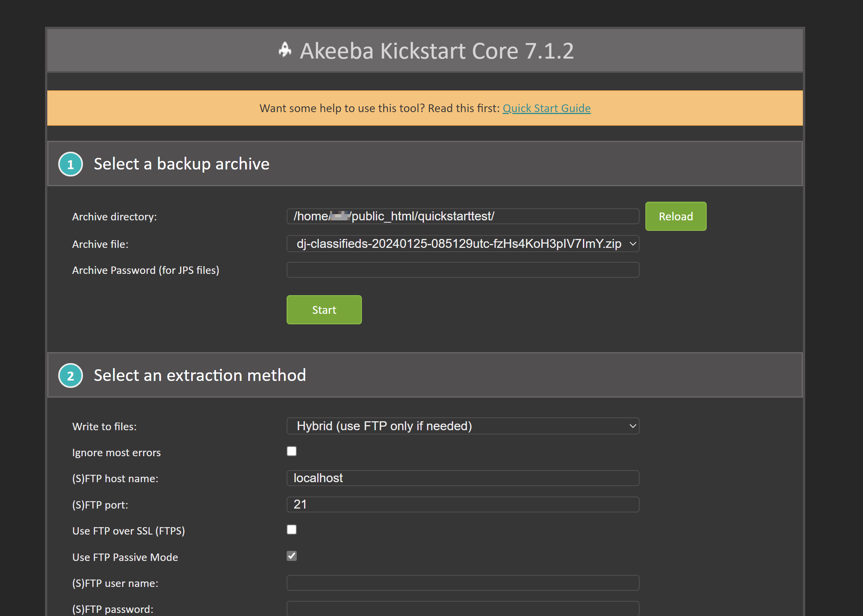Click the Select a backup archive heading
The image size is (863, 616).
(x=182, y=164)
